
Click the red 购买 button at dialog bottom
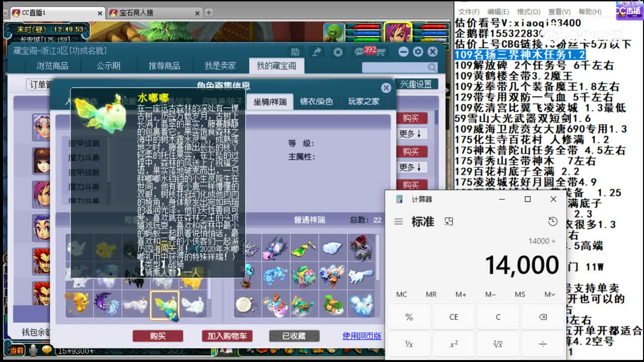(x=157, y=336)
